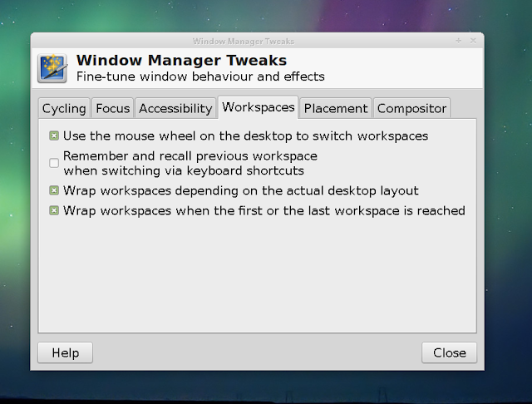Maximize the window with the plus button
The height and width of the screenshot is (404, 532).
click(459, 40)
